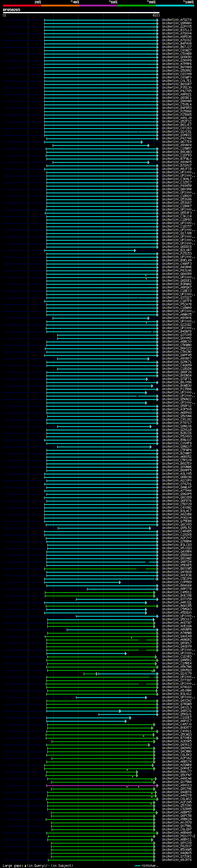The image size is (197, 868).
Task: Click the 622 end-position label
Action: (155, 15)
